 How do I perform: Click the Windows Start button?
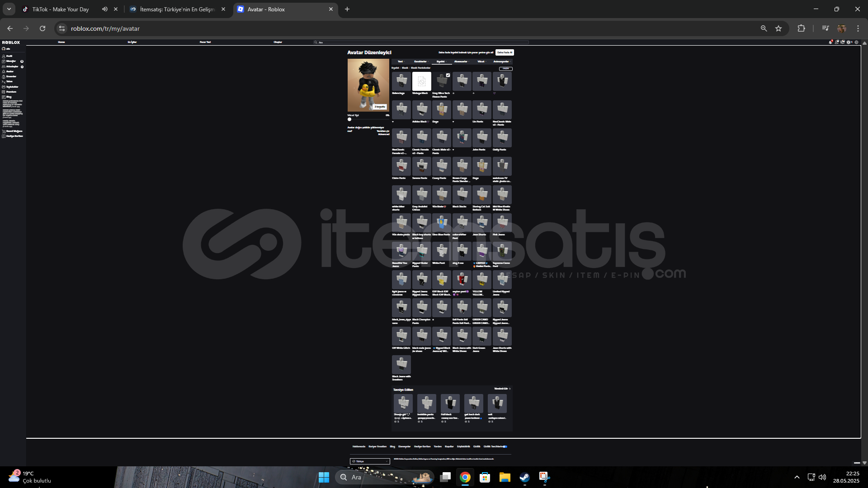point(324,477)
